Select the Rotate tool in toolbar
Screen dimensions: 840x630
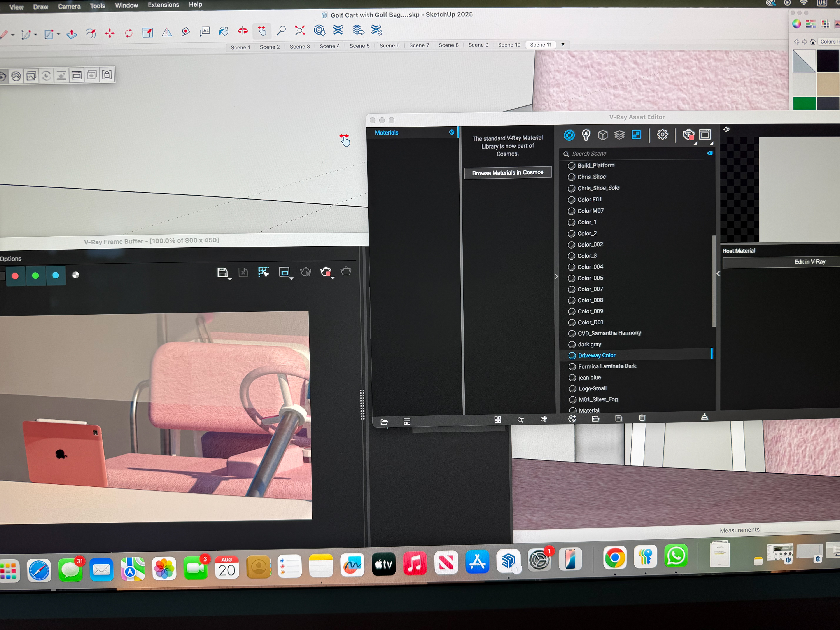click(129, 33)
